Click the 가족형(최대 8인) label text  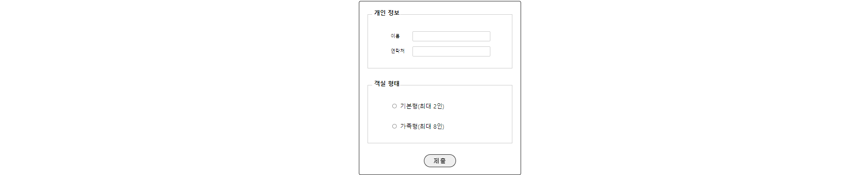tap(422, 126)
